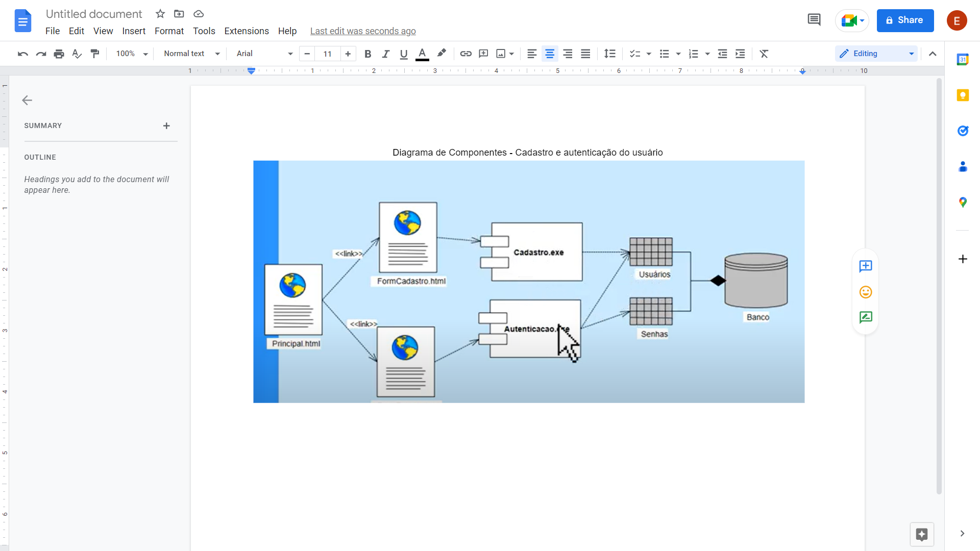Viewport: 980px width, 551px height.
Task: Open the line and paragraph spacing tool
Action: [x=610, y=54]
